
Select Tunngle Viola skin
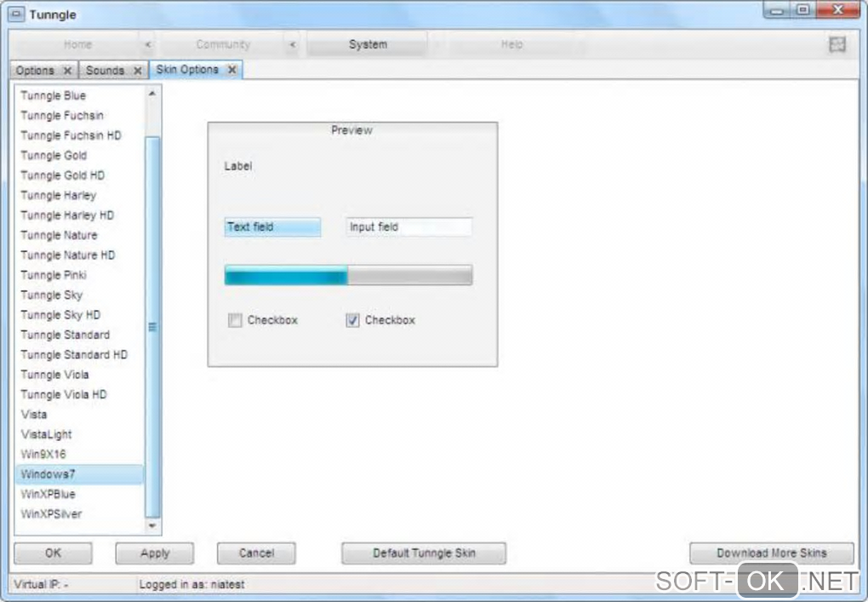tap(79, 375)
